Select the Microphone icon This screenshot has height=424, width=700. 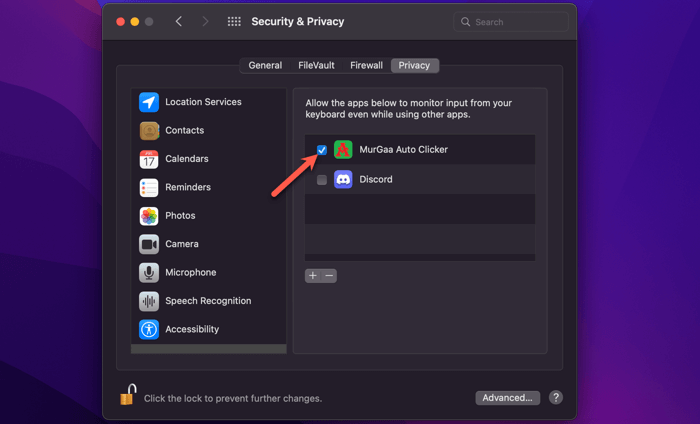click(x=149, y=273)
